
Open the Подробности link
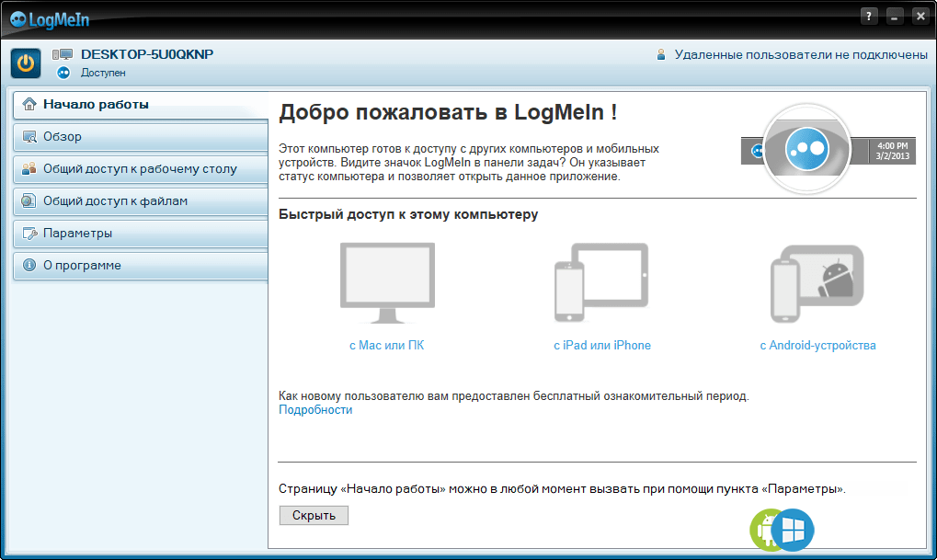pyautogui.click(x=315, y=410)
